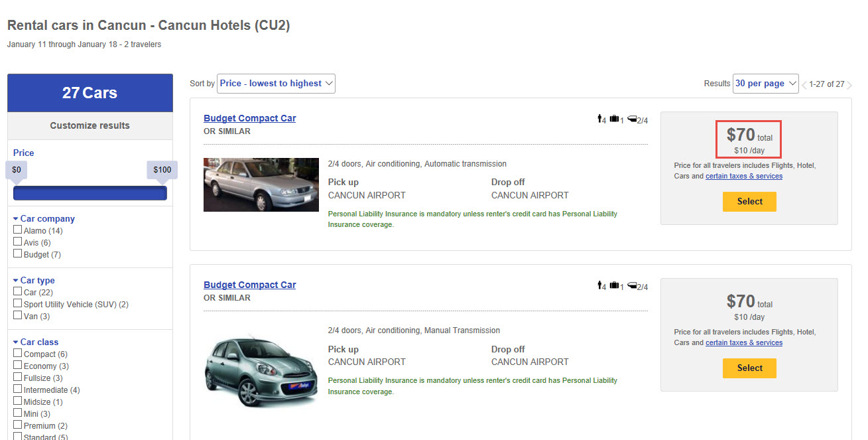868x440 pixels.
Task: Check the Midsize (1) class filter
Action: click(x=18, y=401)
